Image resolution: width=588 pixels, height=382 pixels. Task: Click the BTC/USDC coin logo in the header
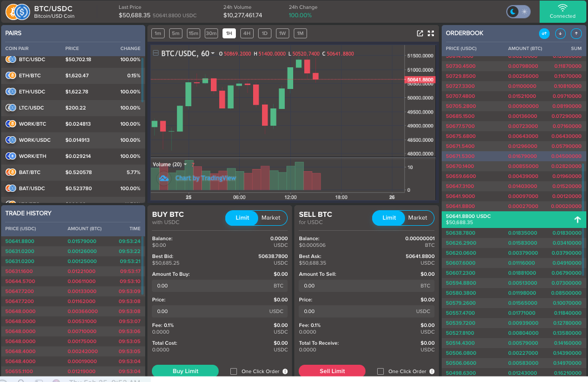tap(17, 12)
